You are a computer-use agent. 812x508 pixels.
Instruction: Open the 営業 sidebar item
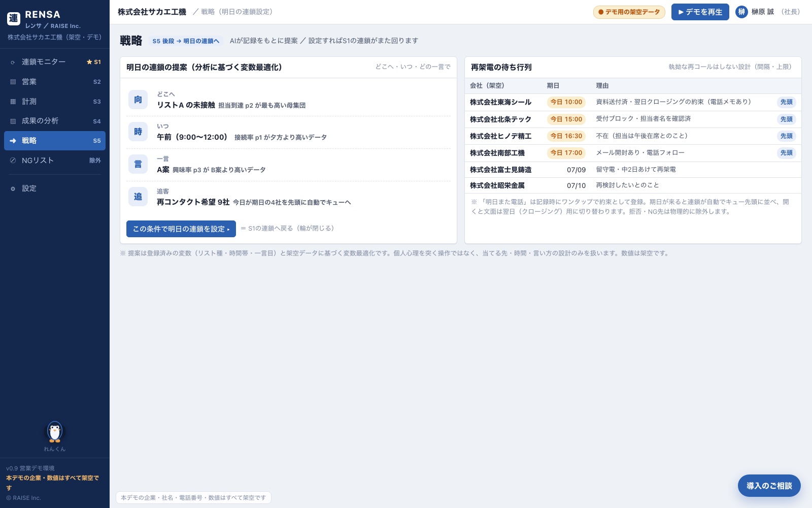[55, 82]
